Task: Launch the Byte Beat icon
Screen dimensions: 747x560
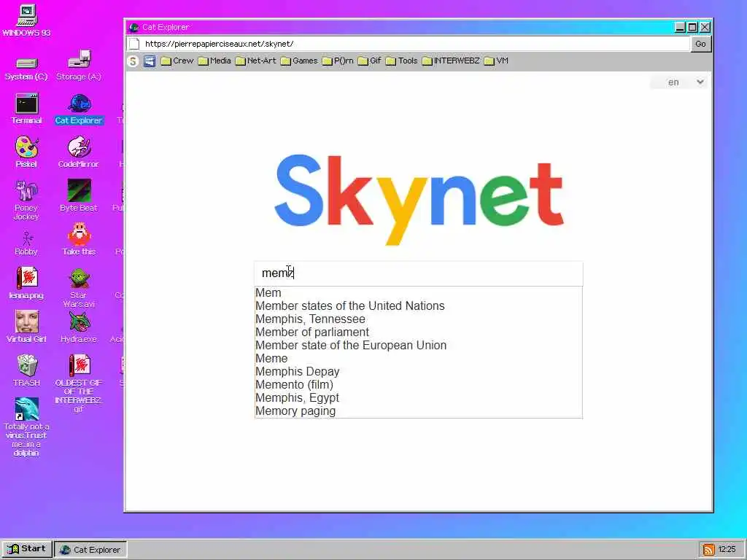Action: (79, 195)
